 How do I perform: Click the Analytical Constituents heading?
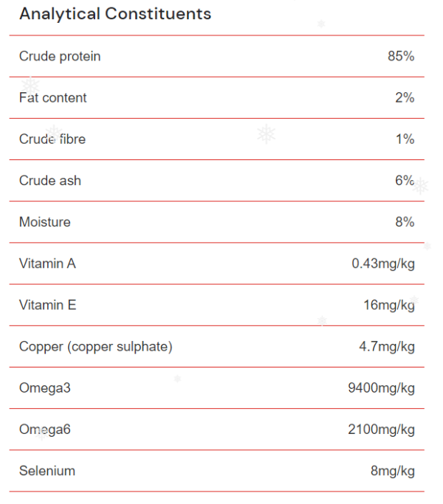(115, 14)
